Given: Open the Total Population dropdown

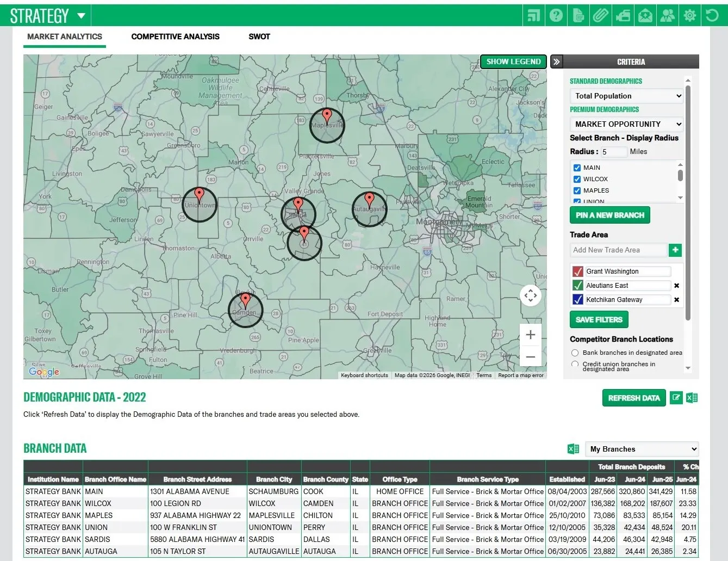Looking at the screenshot, I should (x=627, y=96).
